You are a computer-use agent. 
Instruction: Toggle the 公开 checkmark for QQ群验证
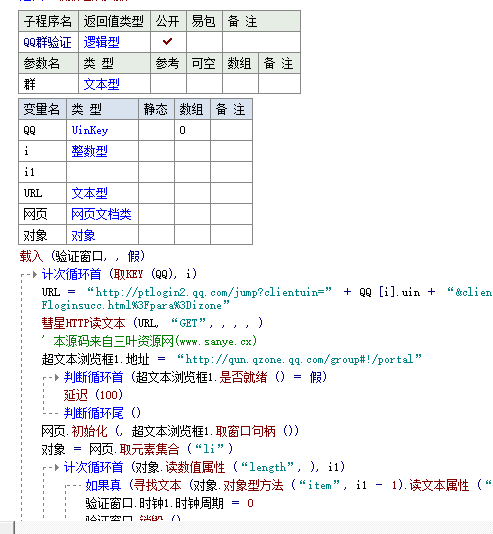168,42
